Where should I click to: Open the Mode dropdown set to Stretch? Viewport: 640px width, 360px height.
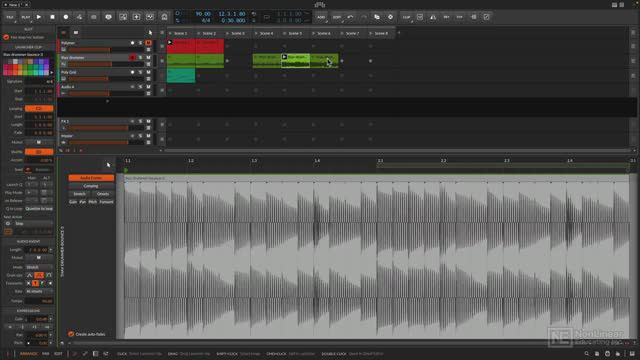coord(39,267)
